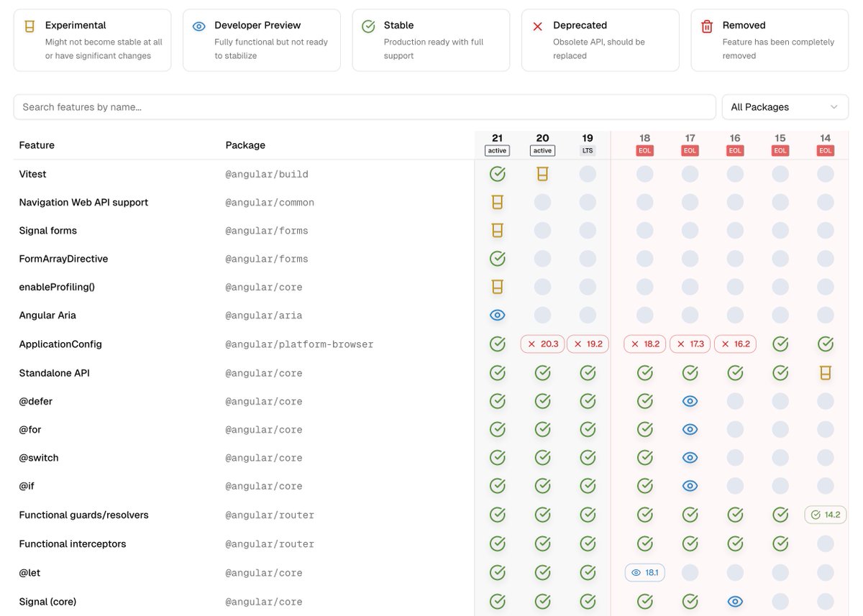The image size is (863, 616).
Task: Click the Deprecated X icon in the legend
Action: [x=537, y=25]
